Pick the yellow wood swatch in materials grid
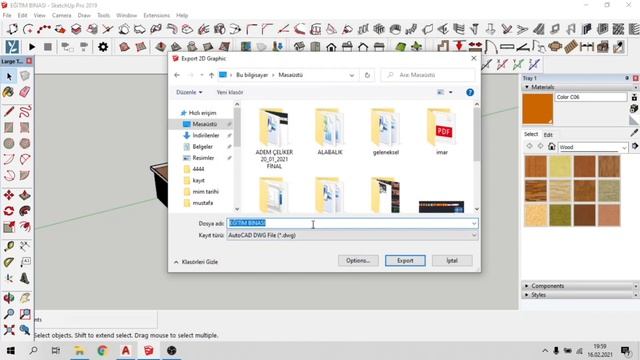Viewport: 640px width, 360px height. (560, 167)
